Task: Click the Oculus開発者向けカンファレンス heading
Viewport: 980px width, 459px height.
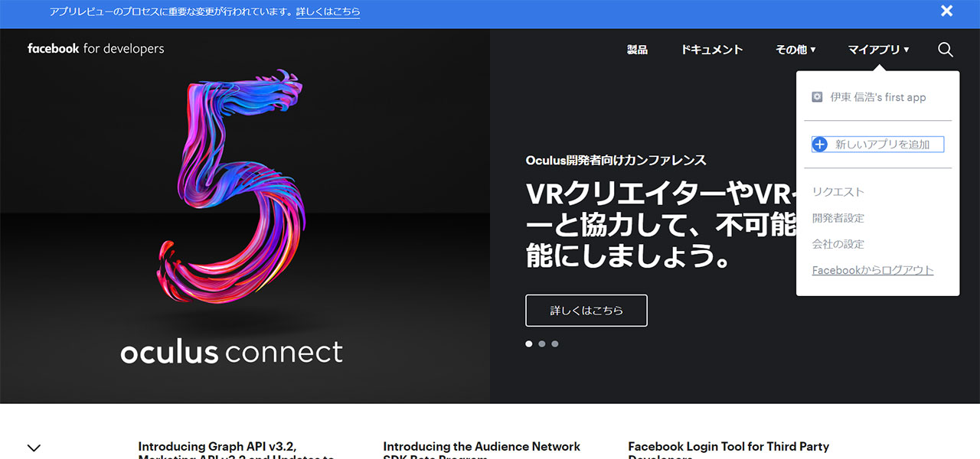Action: coord(616,160)
